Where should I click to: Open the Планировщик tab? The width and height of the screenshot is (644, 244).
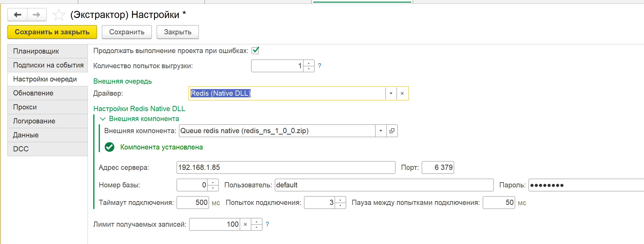[47, 51]
